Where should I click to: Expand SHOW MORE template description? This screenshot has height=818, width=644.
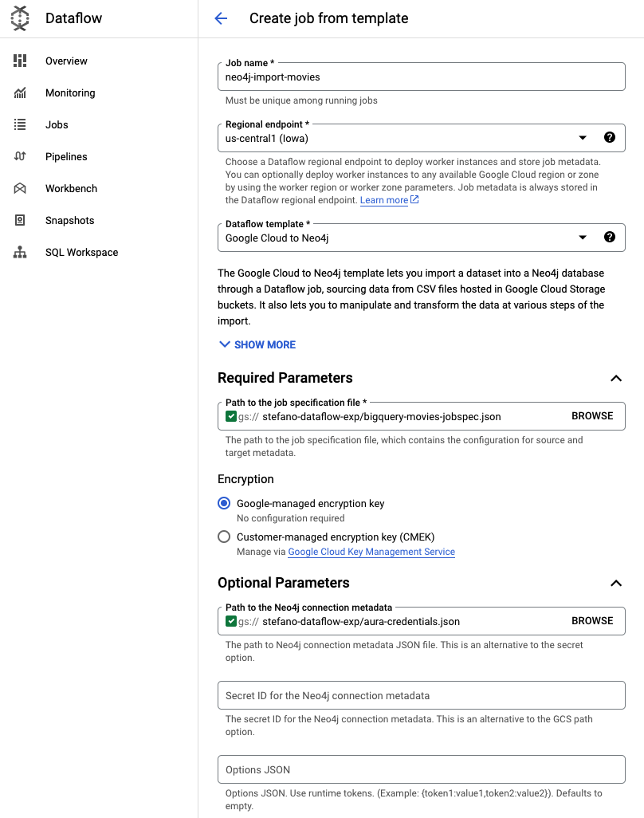pyautogui.click(x=257, y=344)
